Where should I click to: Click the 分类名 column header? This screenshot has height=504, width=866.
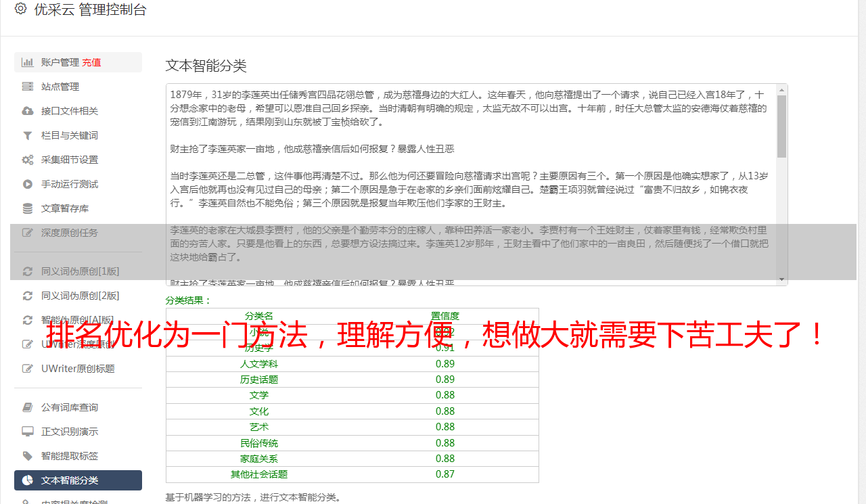[259, 316]
